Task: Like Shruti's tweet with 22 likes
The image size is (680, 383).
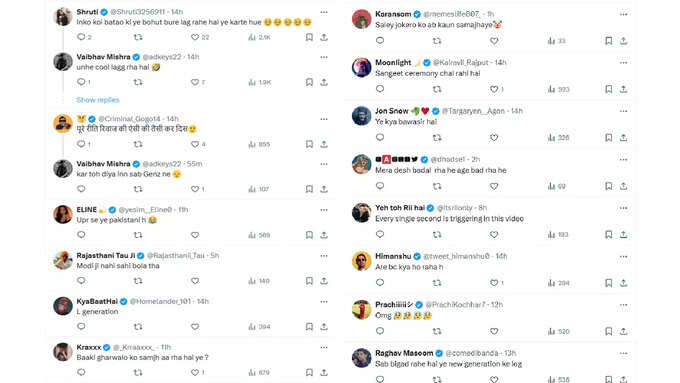Action: pyautogui.click(x=195, y=37)
